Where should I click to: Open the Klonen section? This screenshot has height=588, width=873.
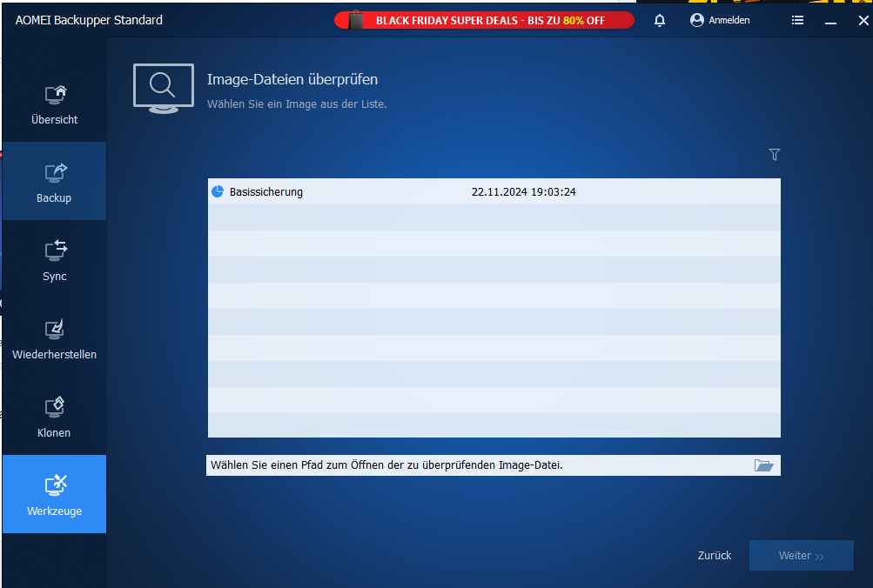pos(54,417)
